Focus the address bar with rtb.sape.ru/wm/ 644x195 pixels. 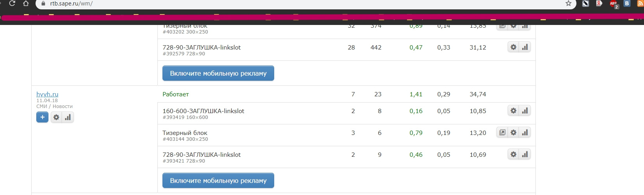pyautogui.click(x=273, y=4)
